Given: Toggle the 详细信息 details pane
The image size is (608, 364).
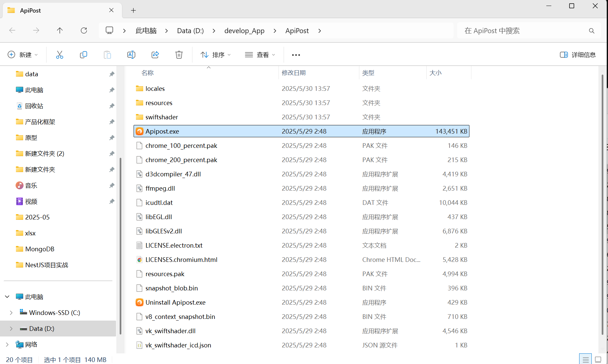Looking at the screenshot, I should point(578,55).
